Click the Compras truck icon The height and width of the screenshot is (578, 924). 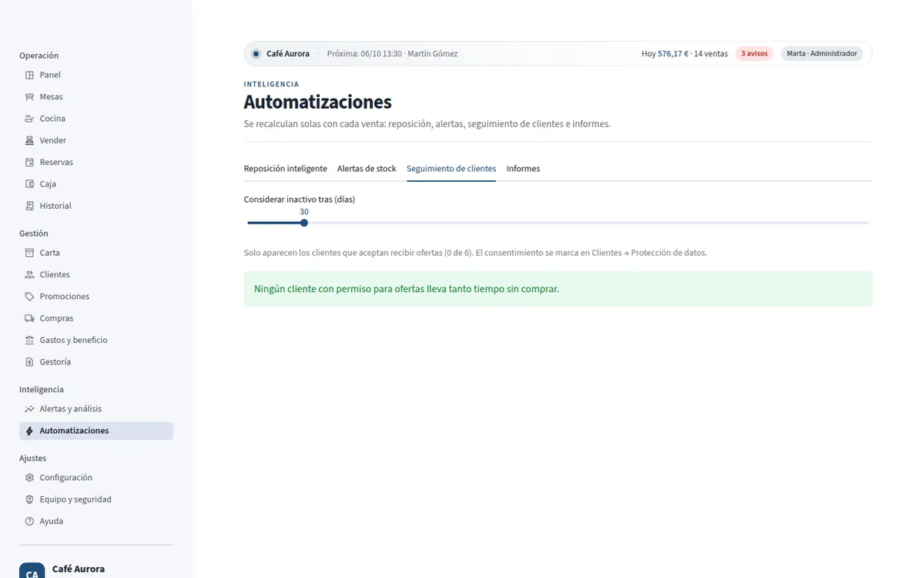29,318
